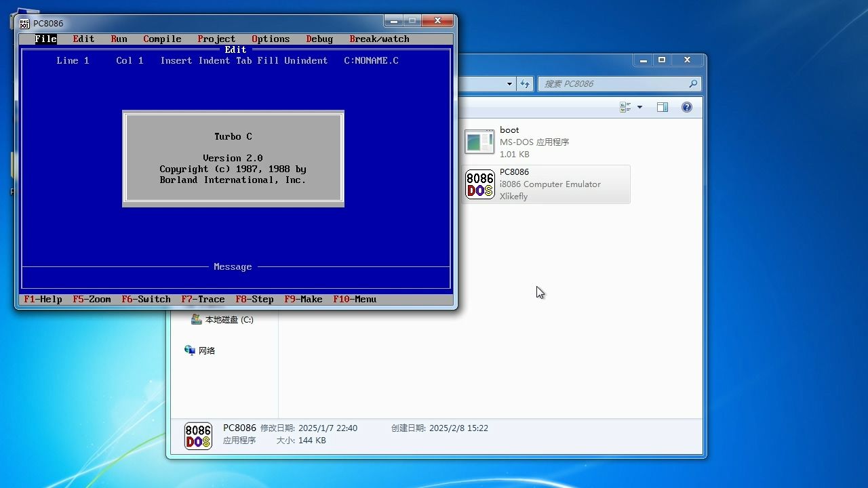This screenshot has width=868, height=488.
Task: Click the created date 2025/2/8 15:22
Action: click(458, 428)
